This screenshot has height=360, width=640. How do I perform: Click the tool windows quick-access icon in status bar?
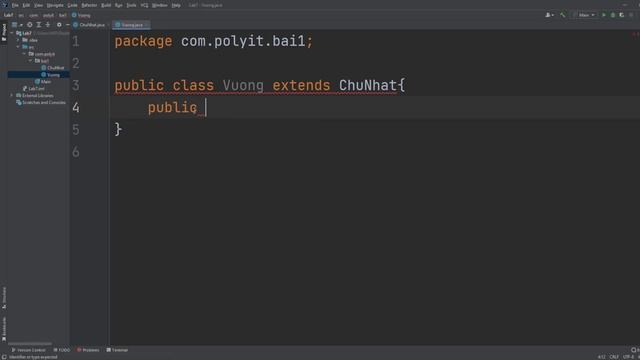pos(4,357)
